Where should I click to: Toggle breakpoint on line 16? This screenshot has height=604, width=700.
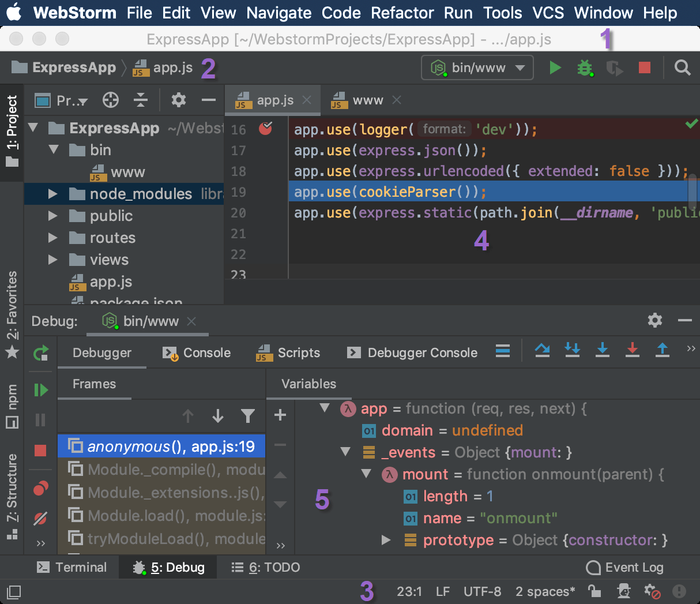pos(266,128)
